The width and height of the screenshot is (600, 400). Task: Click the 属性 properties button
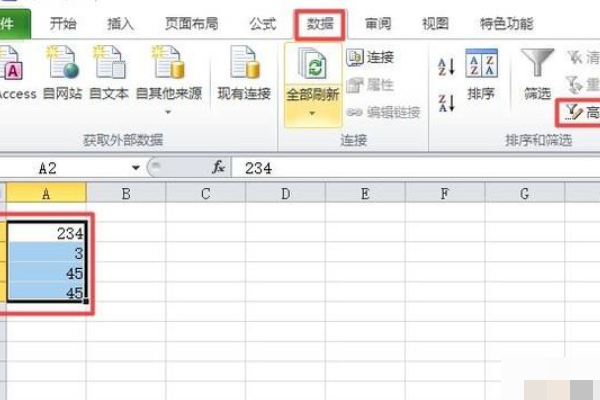click(370, 85)
